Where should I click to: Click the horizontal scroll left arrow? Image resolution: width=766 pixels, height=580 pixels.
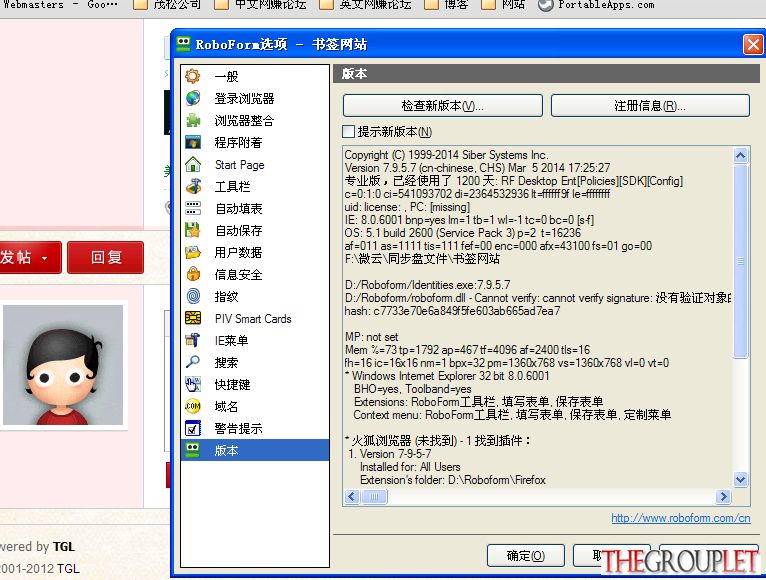352,497
